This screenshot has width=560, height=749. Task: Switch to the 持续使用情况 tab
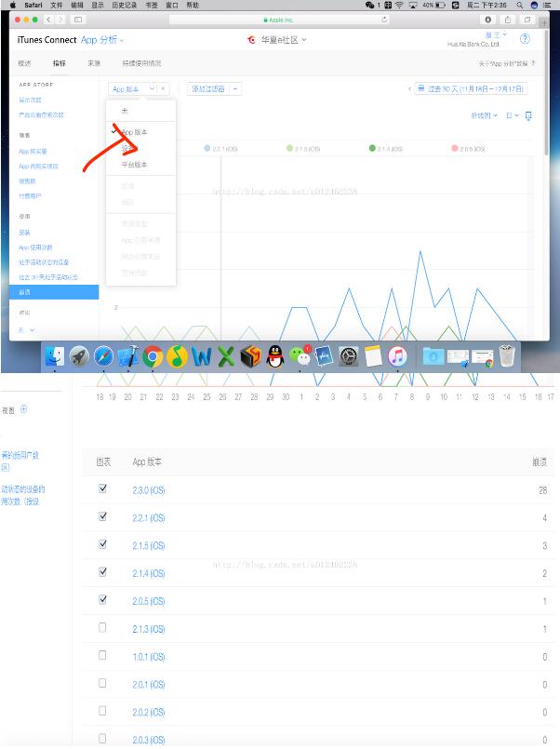(141, 63)
